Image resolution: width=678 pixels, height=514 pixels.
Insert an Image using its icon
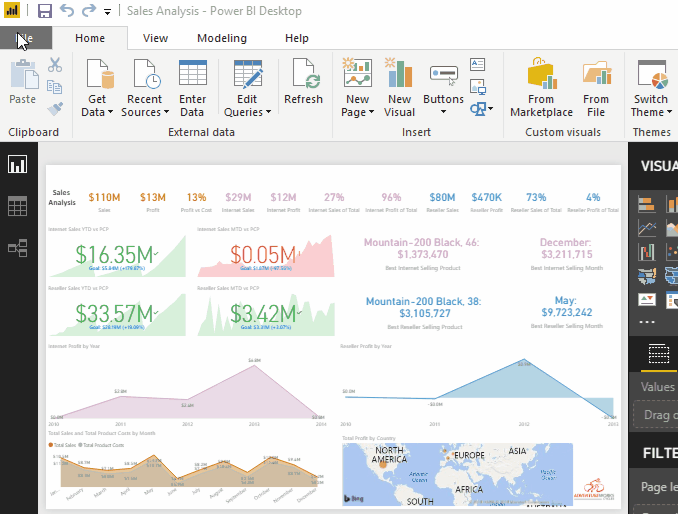(x=478, y=87)
